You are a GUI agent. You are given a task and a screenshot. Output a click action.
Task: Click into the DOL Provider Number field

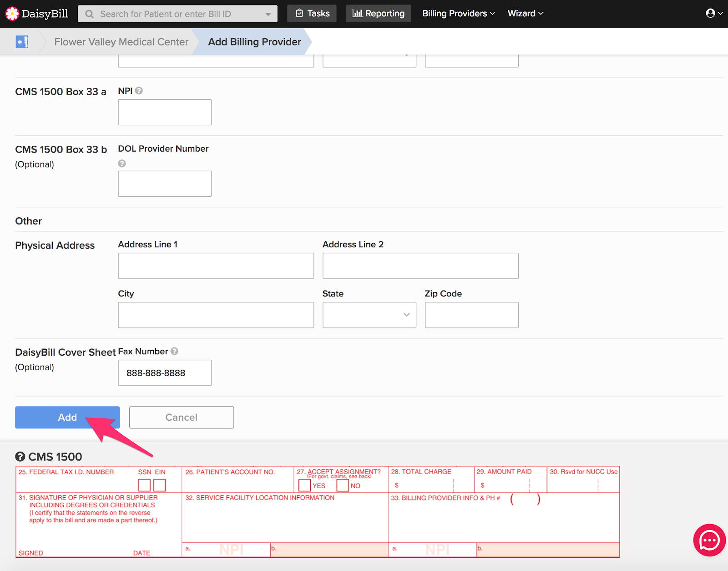[x=165, y=184]
